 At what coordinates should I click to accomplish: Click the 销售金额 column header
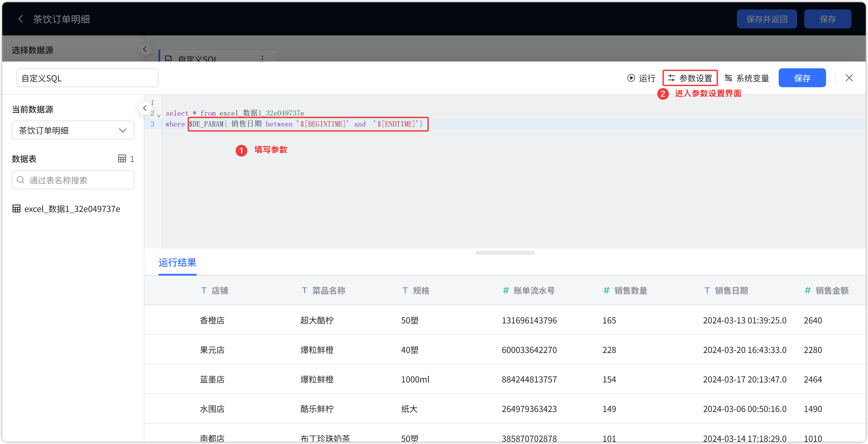tap(832, 290)
